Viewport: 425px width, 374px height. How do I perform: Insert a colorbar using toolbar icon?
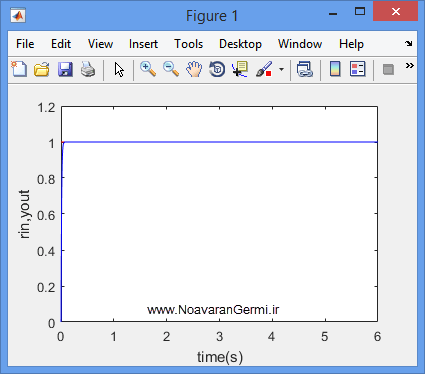(335, 69)
